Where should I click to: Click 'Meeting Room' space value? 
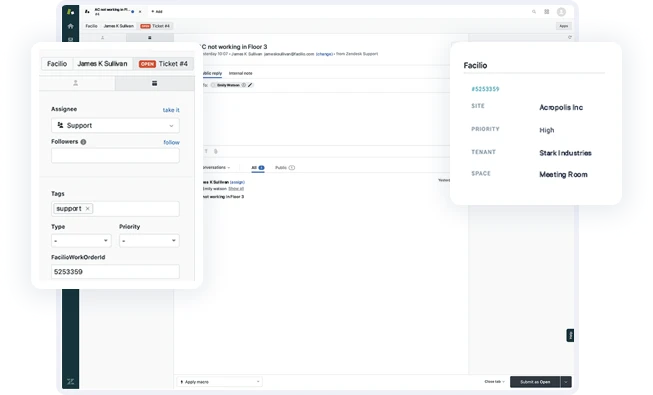563,175
